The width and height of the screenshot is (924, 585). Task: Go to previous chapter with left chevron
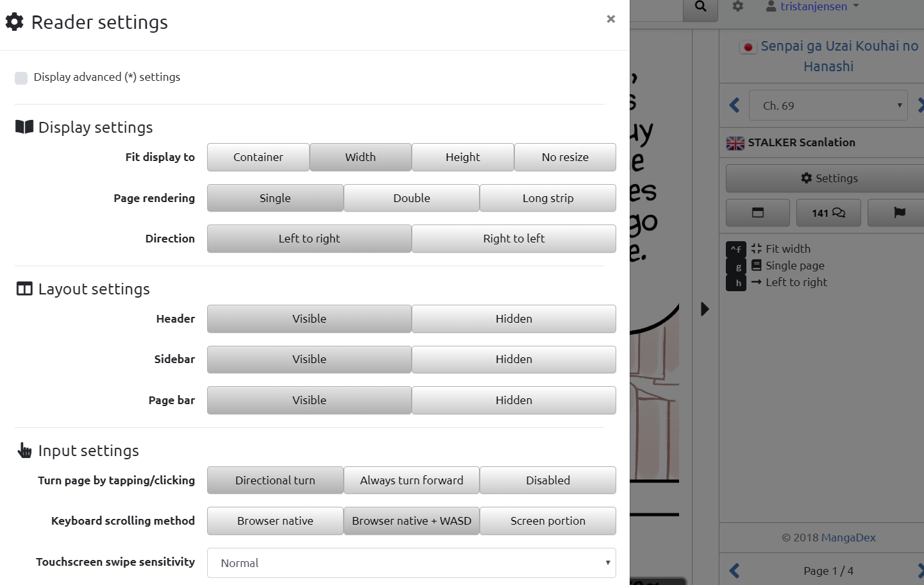(735, 105)
